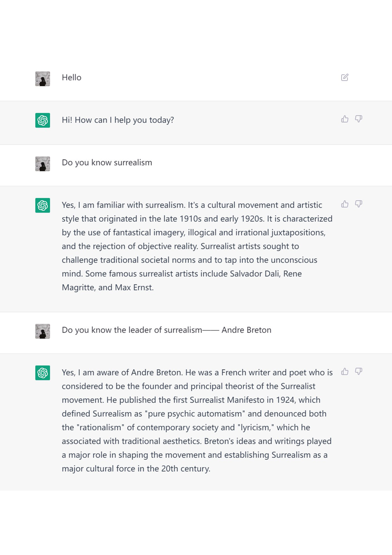Give thumbs up to the Andre Breton answer
Screen dimensions: 392x555
coord(345,372)
